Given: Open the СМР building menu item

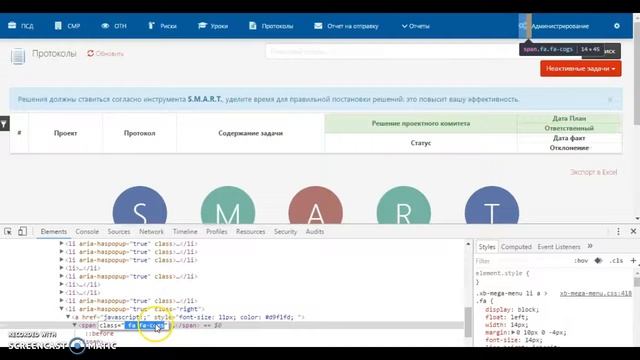Looking at the screenshot, I should 67,26.
